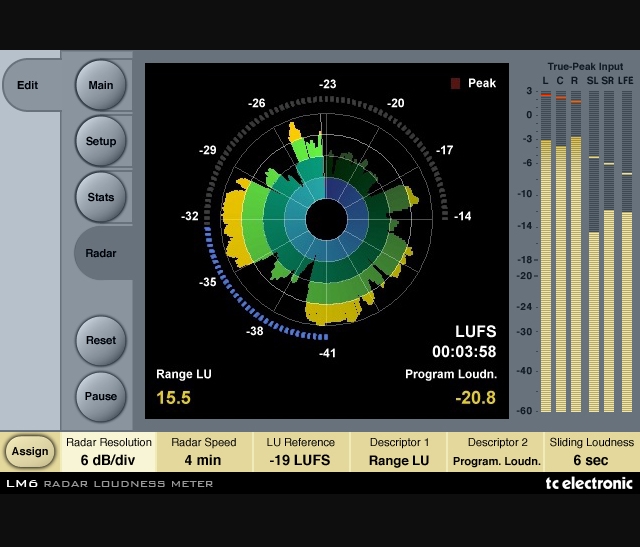Screen dimensions: 640x547
Task: Click the Program Loudness value -20.8
Action: pos(476,398)
